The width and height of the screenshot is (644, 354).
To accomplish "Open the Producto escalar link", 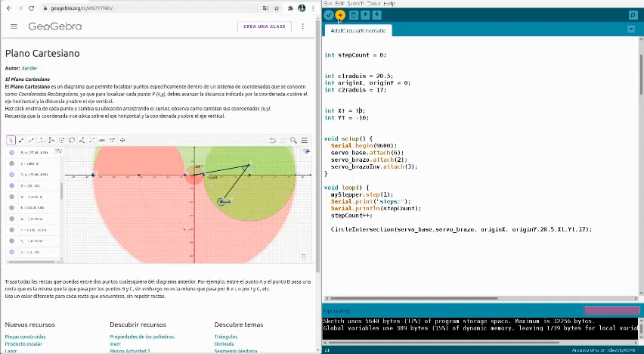I will click(x=23, y=343).
